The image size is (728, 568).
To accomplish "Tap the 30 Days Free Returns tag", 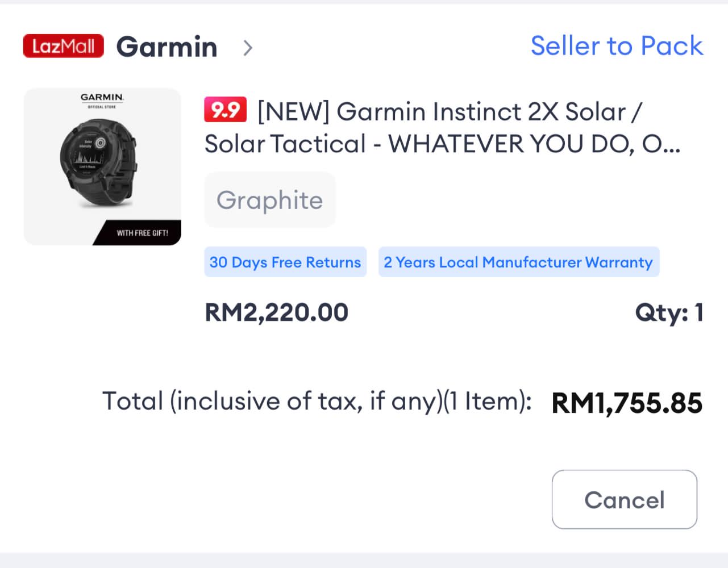I will click(x=285, y=262).
